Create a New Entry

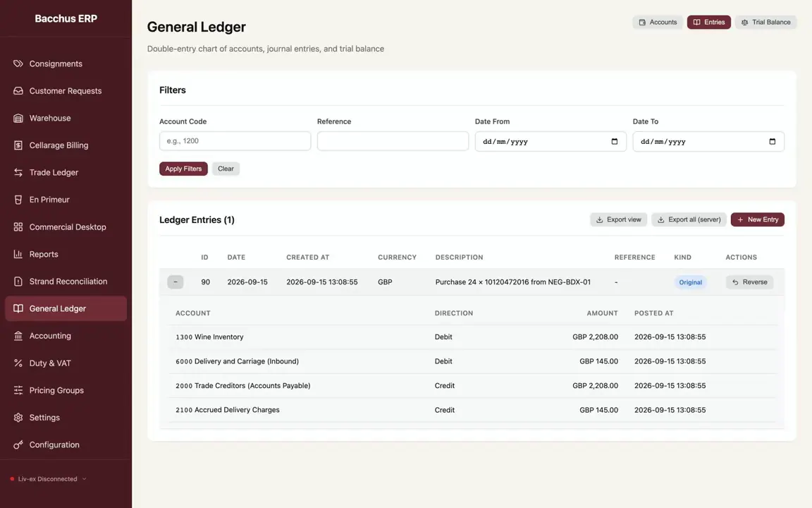pyautogui.click(x=758, y=220)
